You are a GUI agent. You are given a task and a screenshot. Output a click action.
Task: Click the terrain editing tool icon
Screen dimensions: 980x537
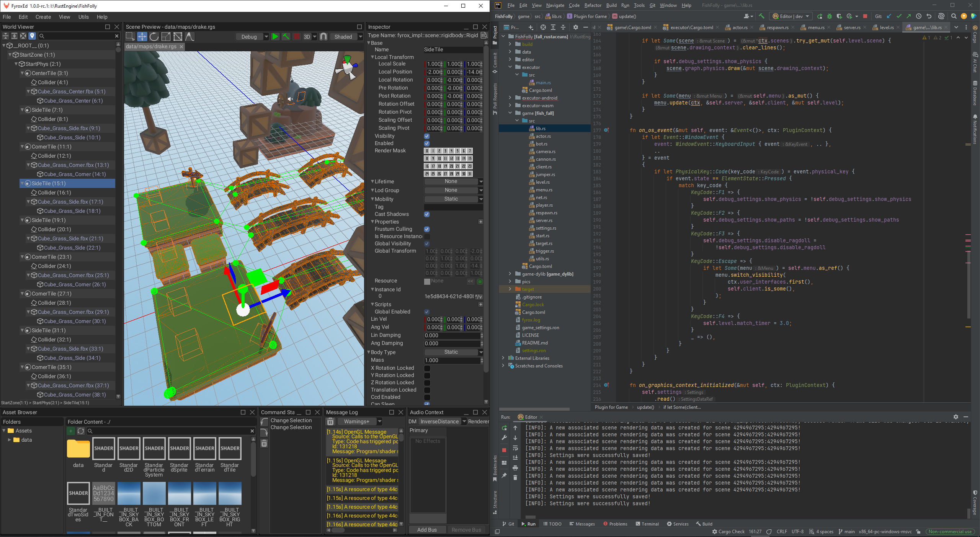coord(189,37)
